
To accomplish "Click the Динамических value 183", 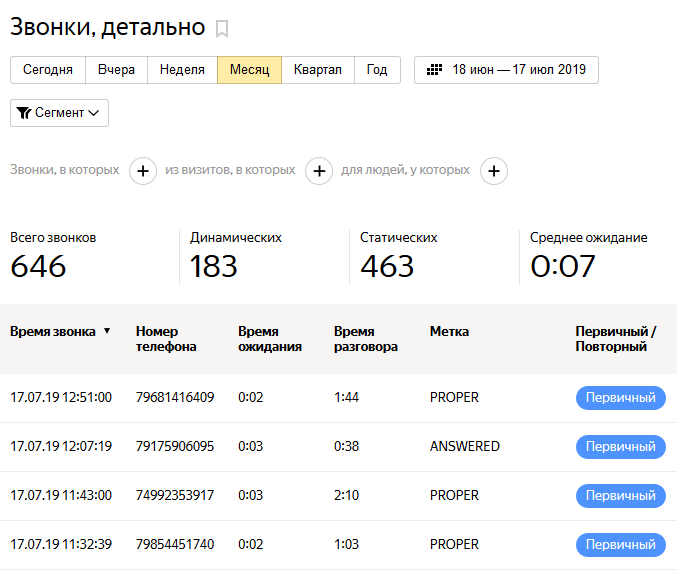I will click(214, 266).
